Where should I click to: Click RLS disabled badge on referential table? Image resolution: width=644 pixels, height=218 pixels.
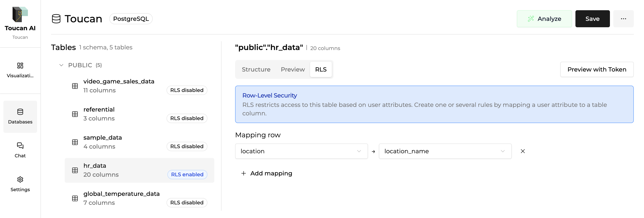187,118
